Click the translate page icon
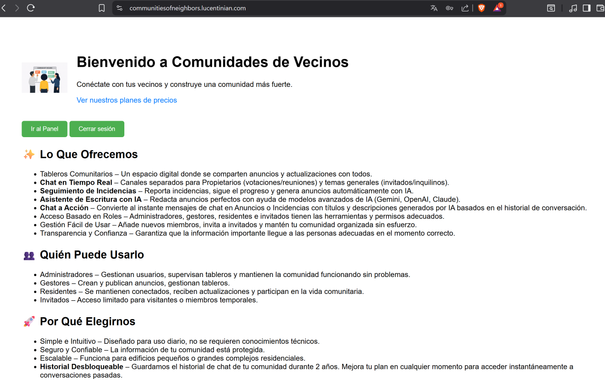The width and height of the screenshot is (605, 381). pos(434,8)
